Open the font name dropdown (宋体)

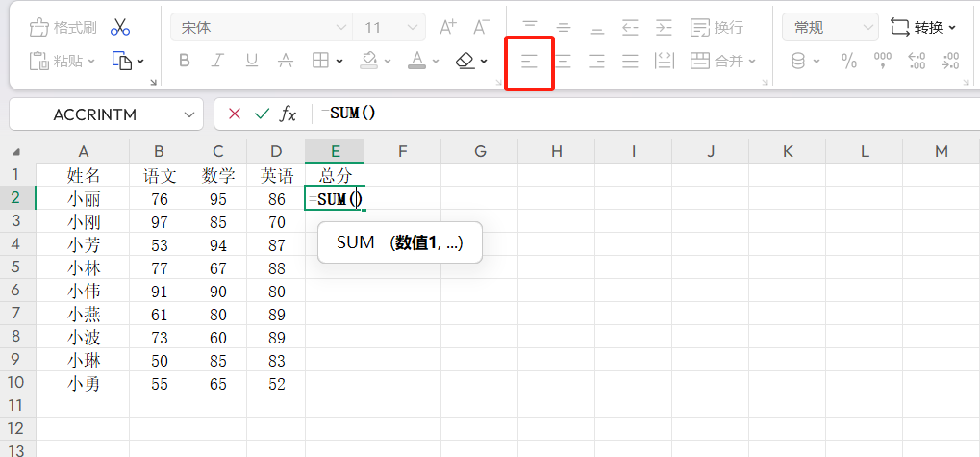[x=262, y=27]
